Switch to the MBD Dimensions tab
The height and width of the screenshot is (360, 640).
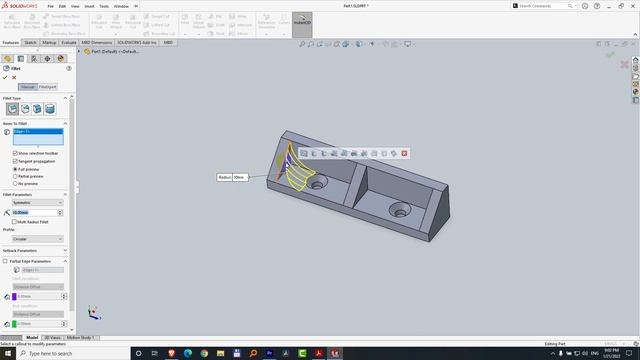click(x=96, y=42)
